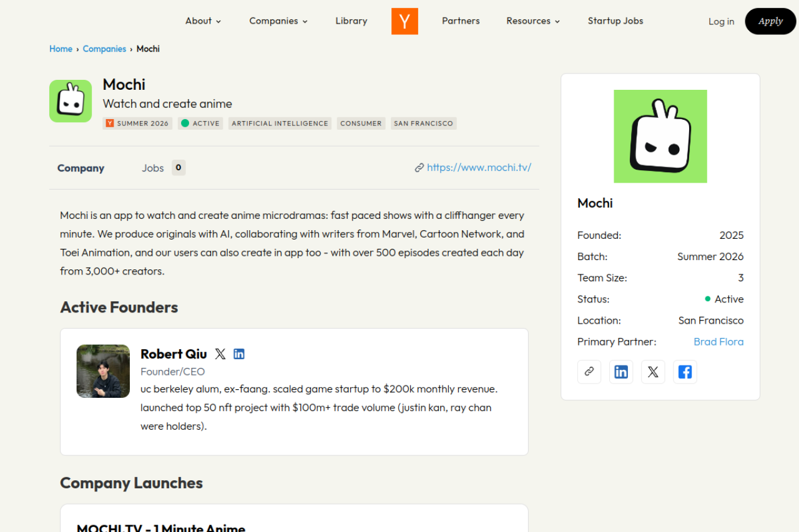Open Robert Qiu's X profile icon
The image size is (799, 532).
tap(220, 354)
